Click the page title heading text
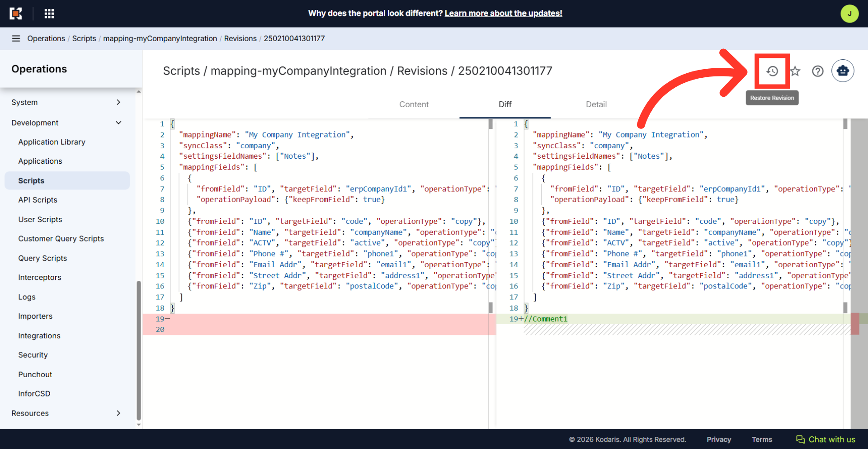This screenshot has width=868, height=449. [x=358, y=71]
